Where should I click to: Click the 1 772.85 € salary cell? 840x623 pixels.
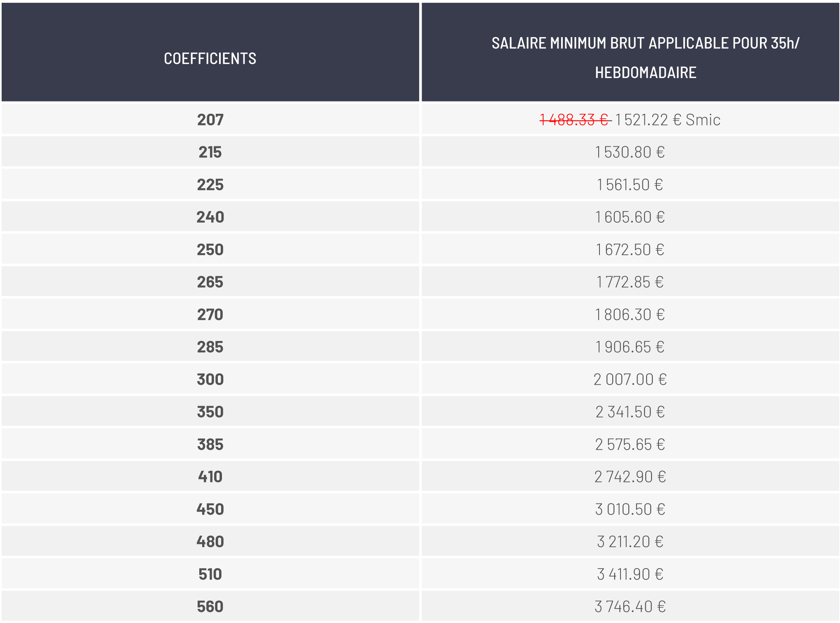tap(630, 282)
